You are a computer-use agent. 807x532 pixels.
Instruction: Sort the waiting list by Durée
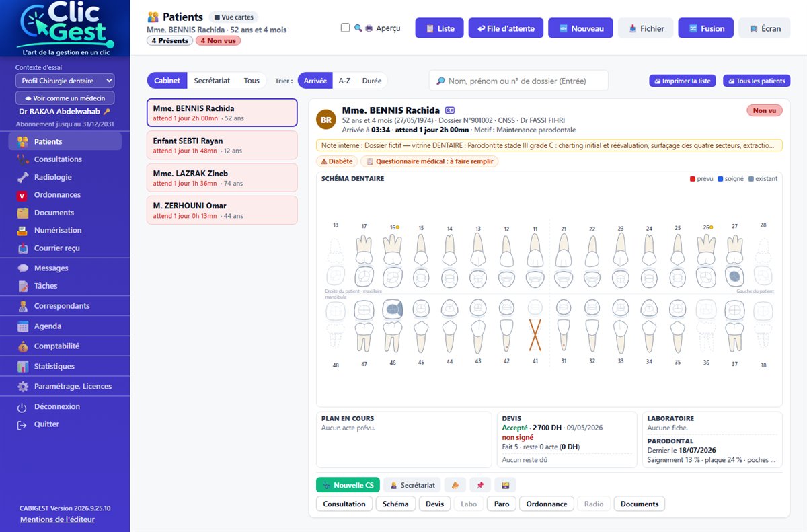point(372,81)
